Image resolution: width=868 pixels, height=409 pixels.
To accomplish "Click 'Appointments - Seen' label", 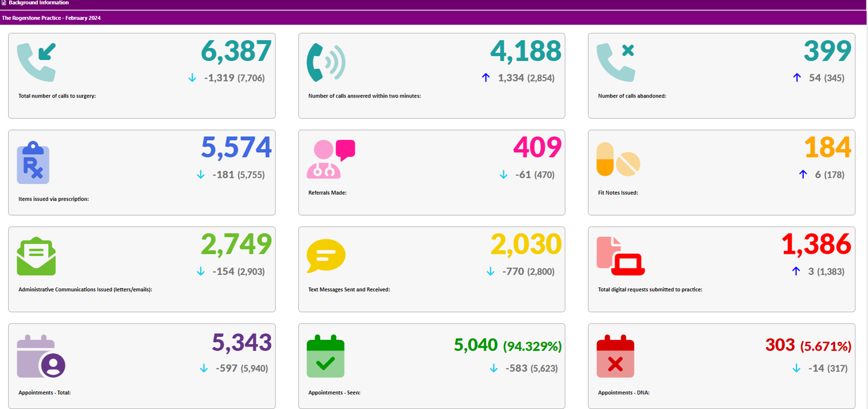I will click(334, 393).
